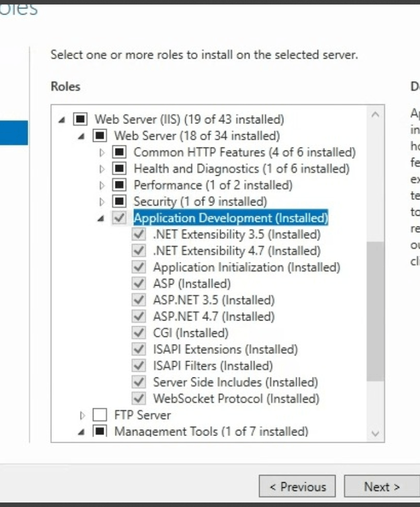
Task: Select 'Application Initialization (Installed)' text
Action: point(247,268)
